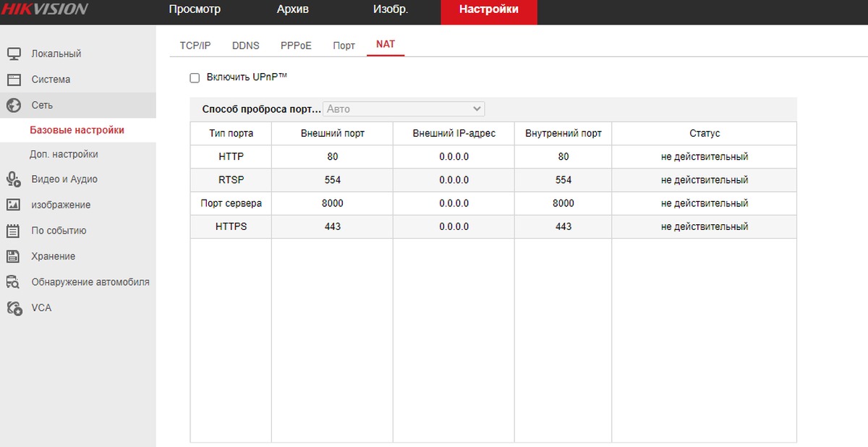Switch to the TCP/IP tab
The image size is (868, 447).
click(195, 46)
